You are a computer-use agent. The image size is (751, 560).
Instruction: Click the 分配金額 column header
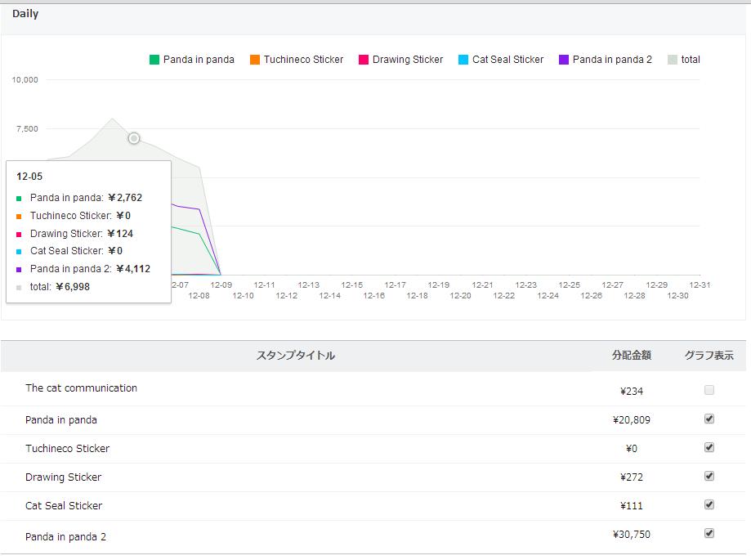click(x=632, y=356)
